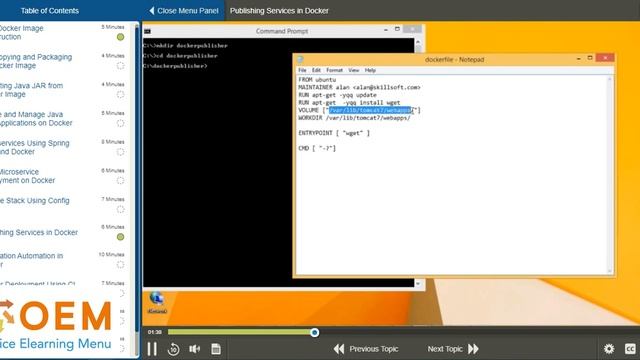Click the RUN apt-get install wget line
The image size is (640, 360).
pyautogui.click(x=349, y=103)
